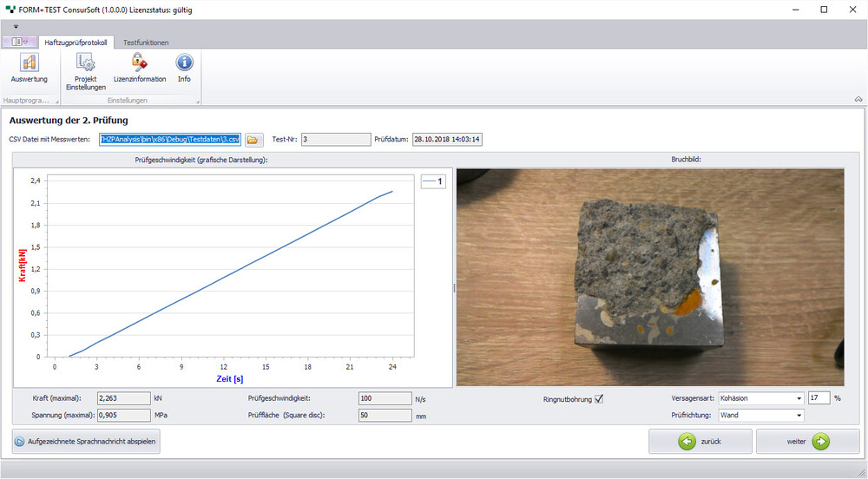868x479 pixels.
Task: Collapse the ribbon with the chevron
Action: click(x=858, y=99)
